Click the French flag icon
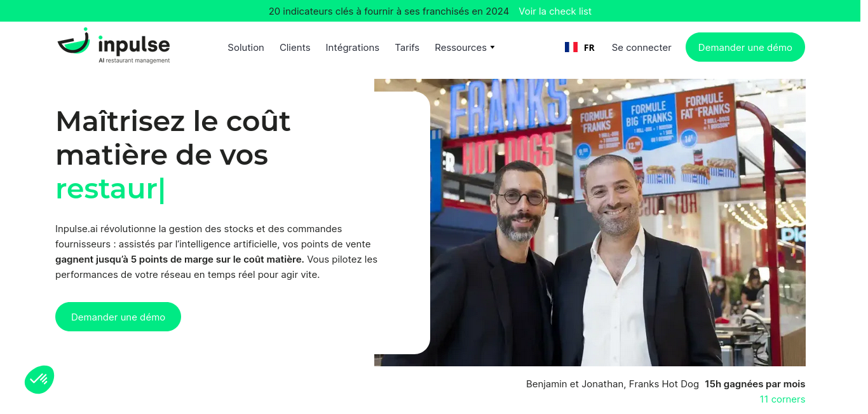868x414 pixels. pos(571,47)
